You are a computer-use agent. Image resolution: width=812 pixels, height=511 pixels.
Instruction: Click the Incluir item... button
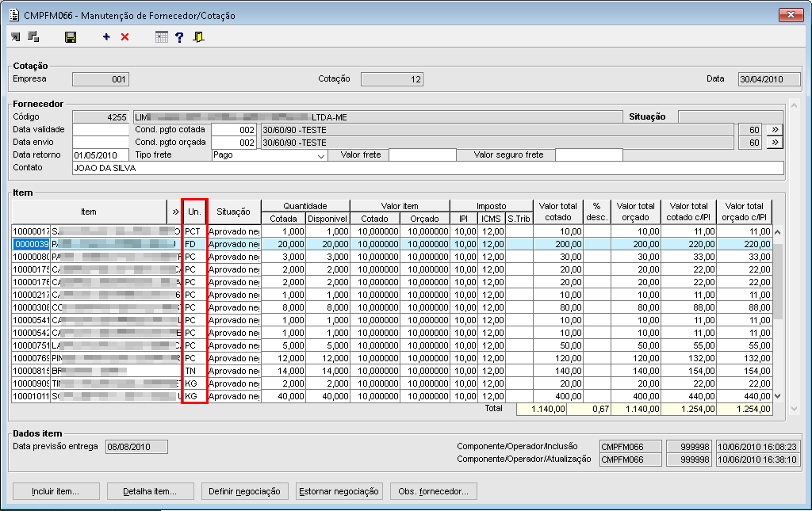[55, 491]
